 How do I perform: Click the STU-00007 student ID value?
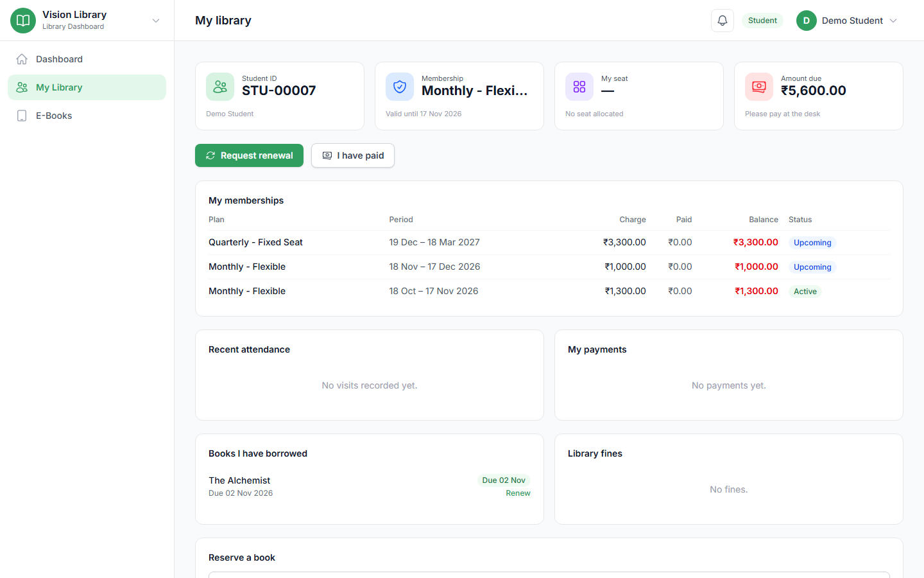[279, 91]
